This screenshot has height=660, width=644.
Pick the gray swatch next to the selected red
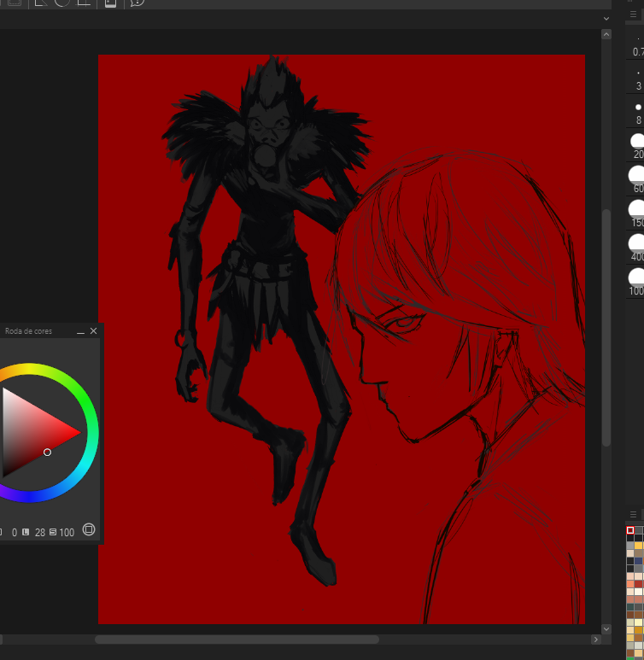(639, 530)
